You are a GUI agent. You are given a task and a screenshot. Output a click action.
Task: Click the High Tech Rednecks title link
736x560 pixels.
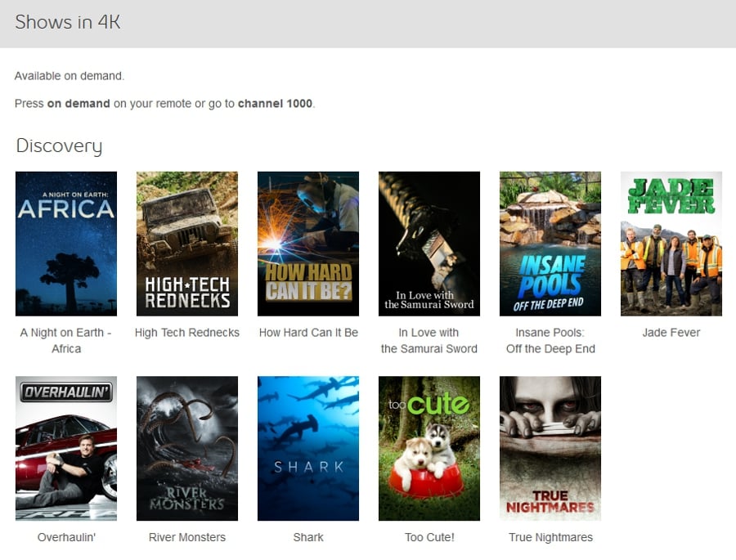click(x=186, y=333)
